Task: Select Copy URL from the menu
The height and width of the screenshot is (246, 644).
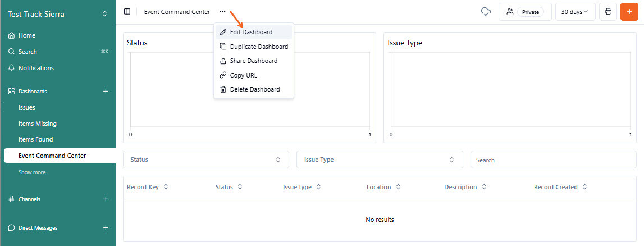Action: coord(254,75)
